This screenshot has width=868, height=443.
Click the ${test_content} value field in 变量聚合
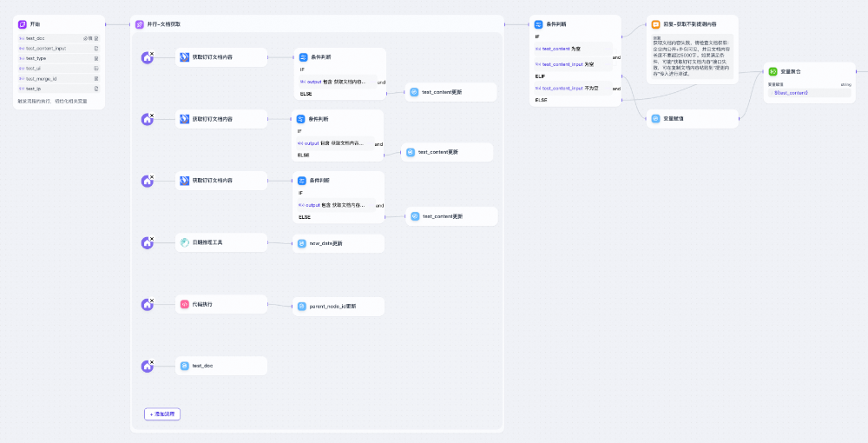tap(809, 92)
